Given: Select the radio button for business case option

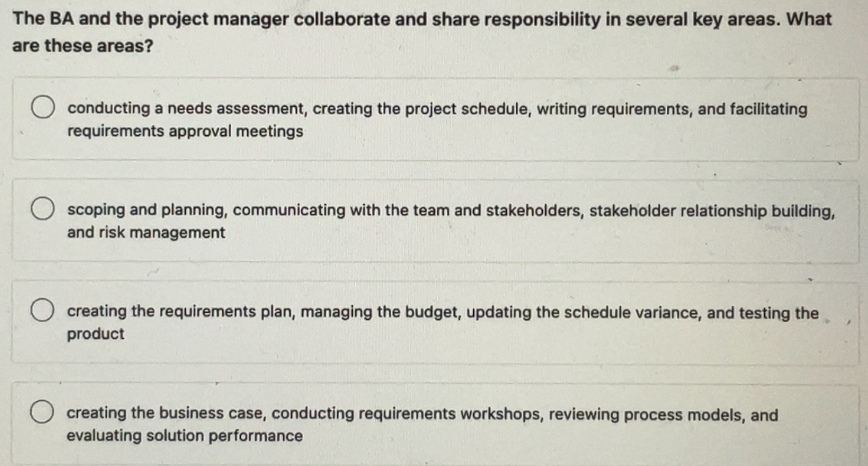Looking at the screenshot, I should pyautogui.click(x=41, y=412).
